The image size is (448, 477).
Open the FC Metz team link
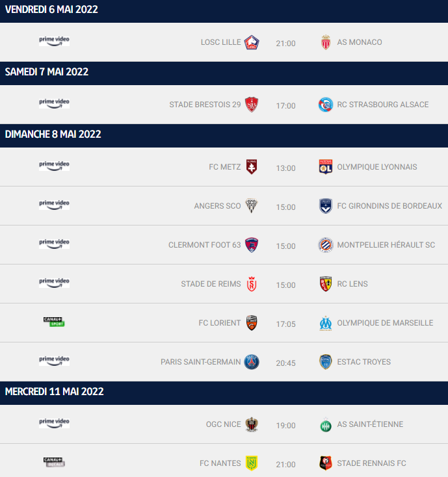point(224,167)
